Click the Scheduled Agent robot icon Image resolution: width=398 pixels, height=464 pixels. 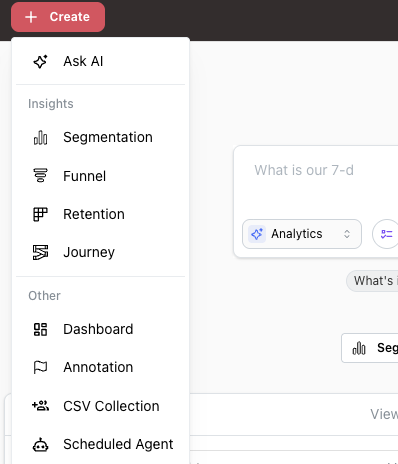click(x=40, y=444)
